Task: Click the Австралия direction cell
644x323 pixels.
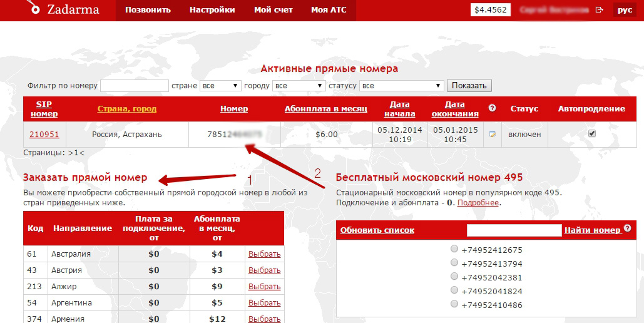Action: (x=83, y=254)
